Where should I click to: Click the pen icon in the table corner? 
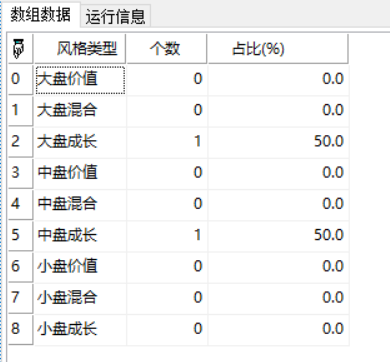click(19, 48)
